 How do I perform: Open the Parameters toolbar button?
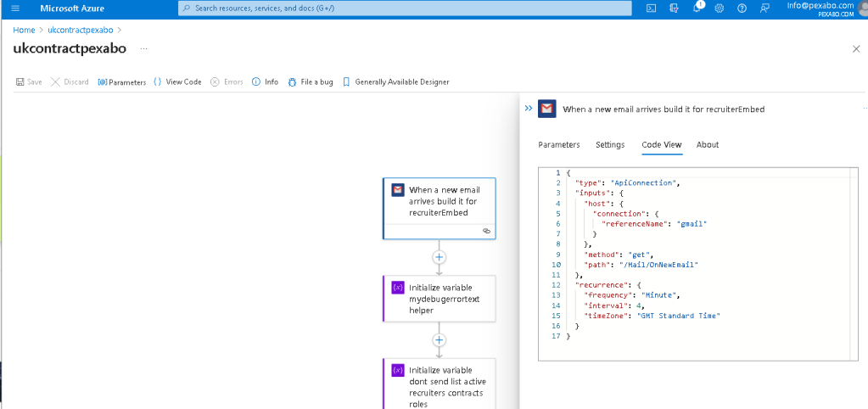click(x=122, y=82)
